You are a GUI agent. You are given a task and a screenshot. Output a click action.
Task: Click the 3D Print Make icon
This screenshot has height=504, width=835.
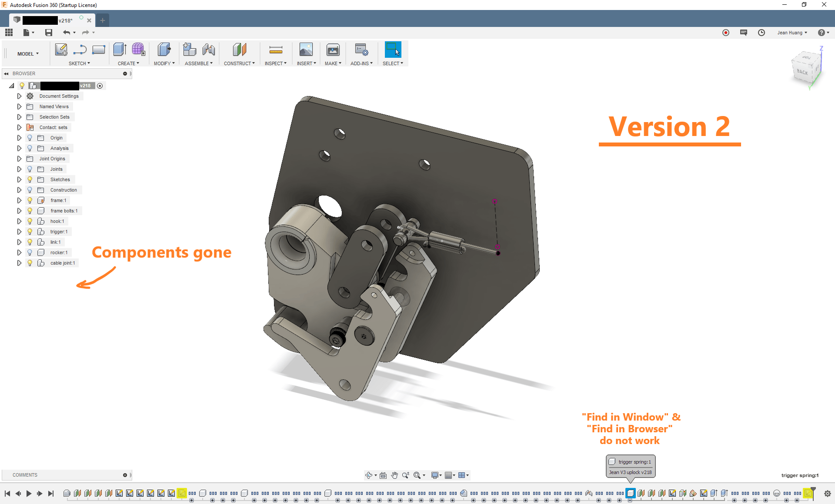point(333,50)
